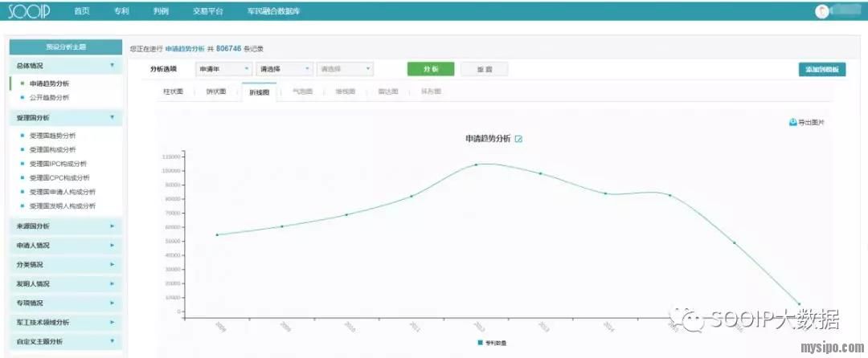Click the SOOIP logo
The width and height of the screenshot is (868, 358).
[x=30, y=10]
